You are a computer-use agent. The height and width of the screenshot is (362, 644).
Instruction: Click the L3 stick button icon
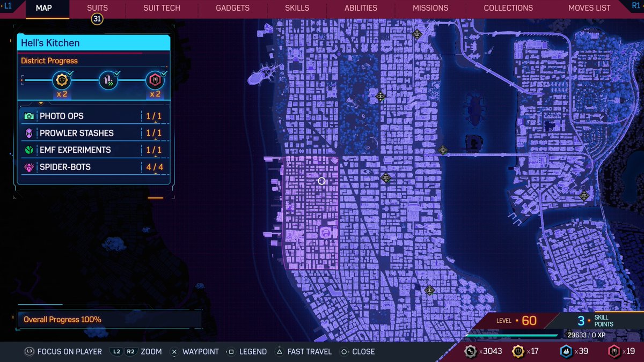point(29,352)
